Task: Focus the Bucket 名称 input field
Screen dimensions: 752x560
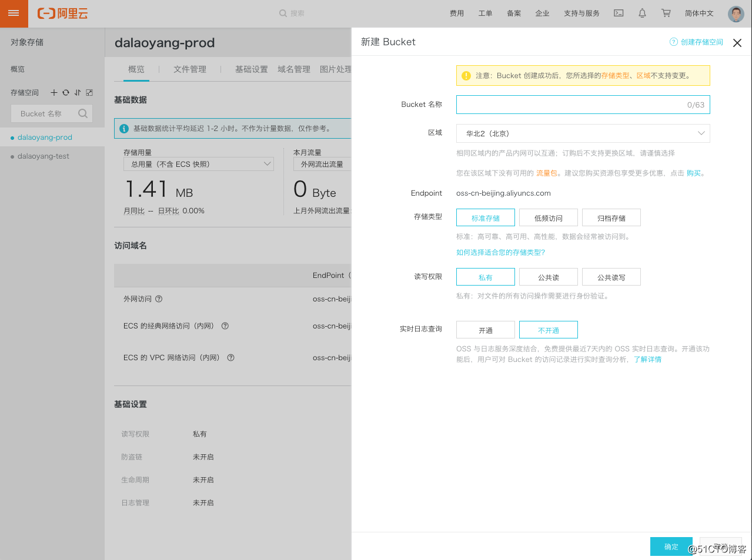Action: pos(583,105)
